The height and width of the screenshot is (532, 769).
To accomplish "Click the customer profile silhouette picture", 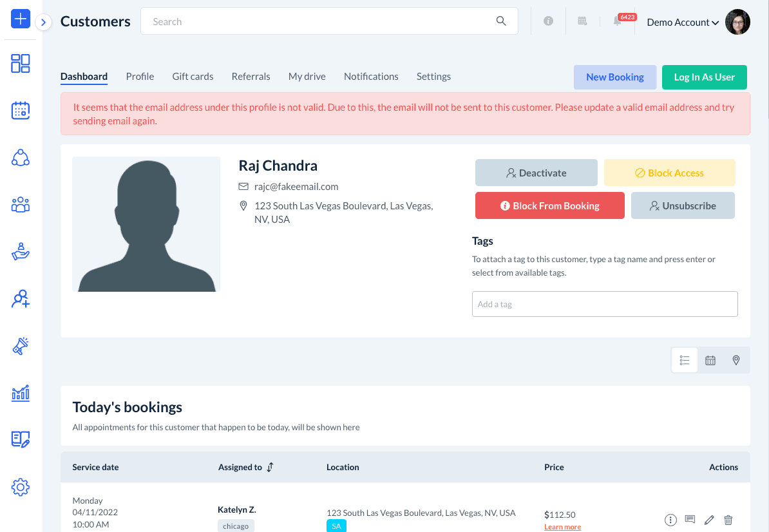I will (x=146, y=224).
